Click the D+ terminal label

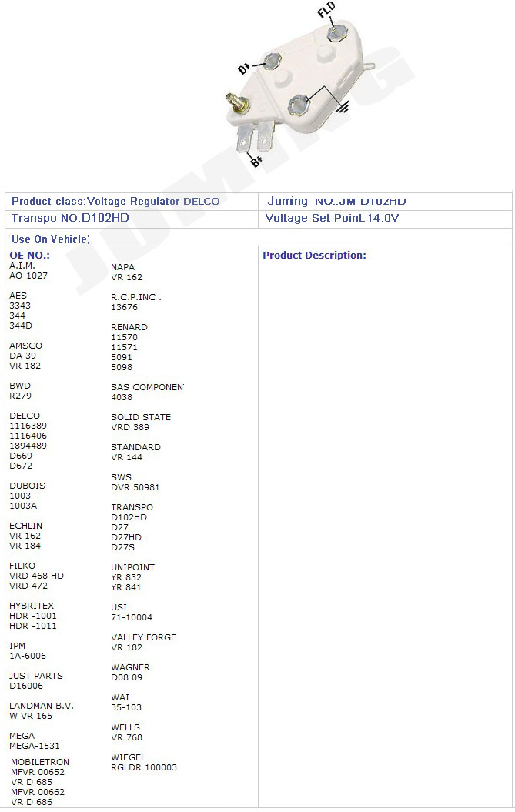pyautogui.click(x=244, y=69)
